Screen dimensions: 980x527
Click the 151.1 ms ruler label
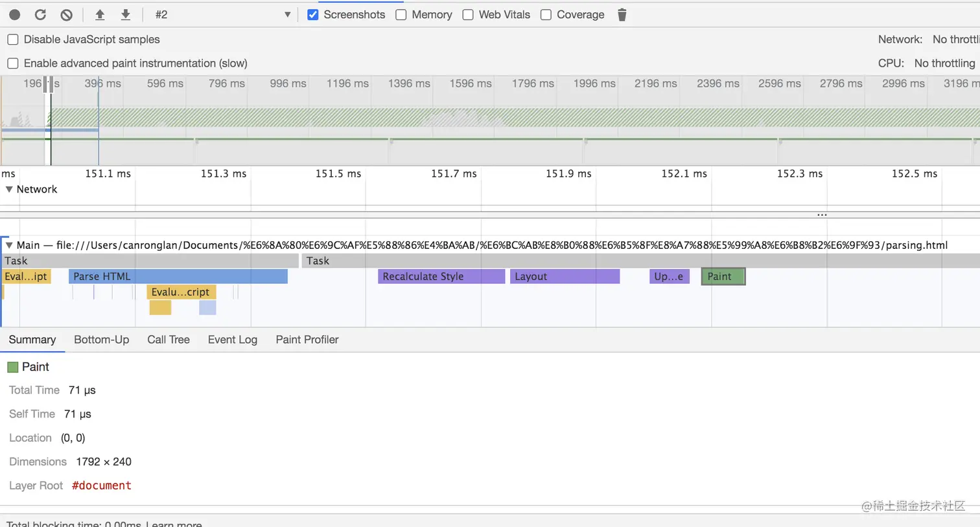[108, 174]
